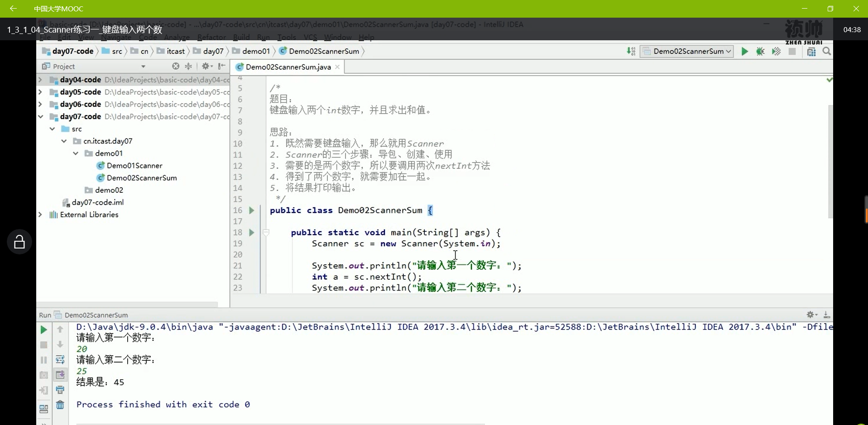Expand the day04-code module
Screen dimensions: 868x425
(x=40, y=80)
